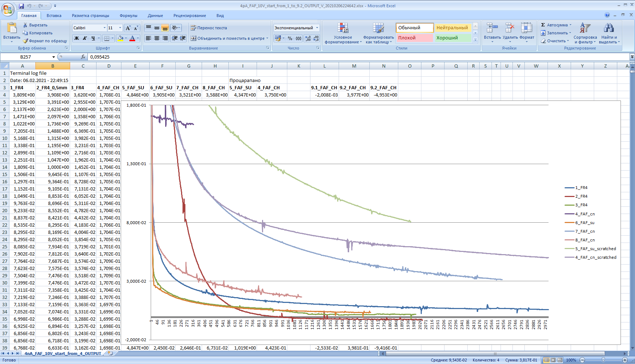
Task: Switch to Вставка ribbon tab
Action: (54, 16)
